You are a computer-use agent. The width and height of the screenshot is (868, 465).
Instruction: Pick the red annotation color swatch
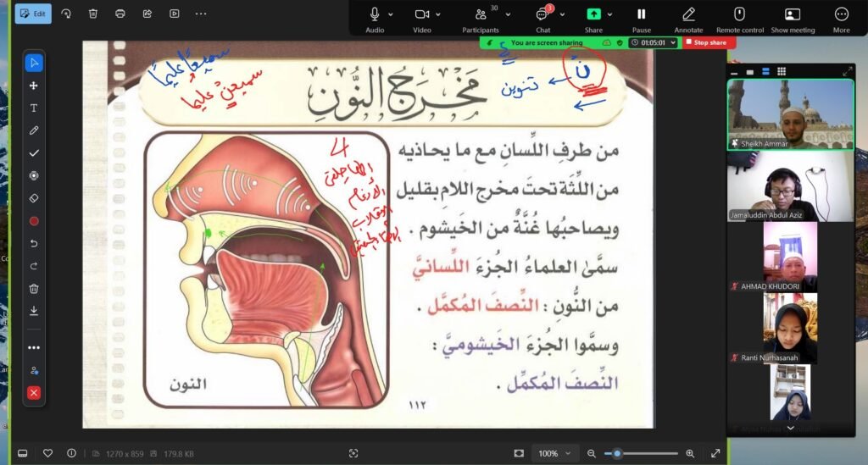tap(34, 221)
